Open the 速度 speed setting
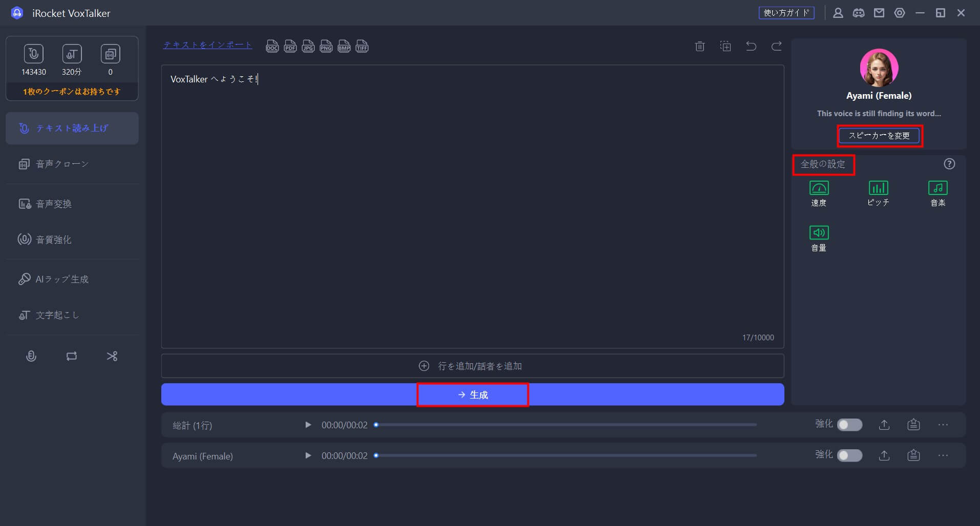 coord(819,193)
